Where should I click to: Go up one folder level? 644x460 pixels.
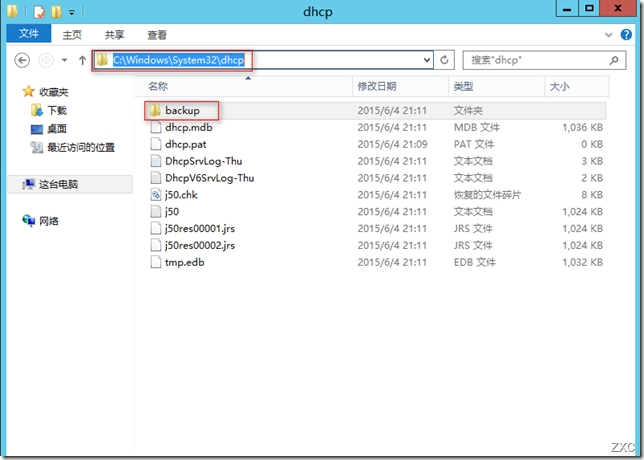coord(82,60)
